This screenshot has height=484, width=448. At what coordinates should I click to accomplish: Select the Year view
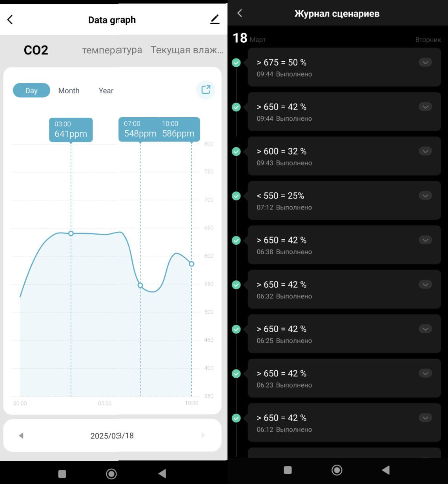click(106, 91)
